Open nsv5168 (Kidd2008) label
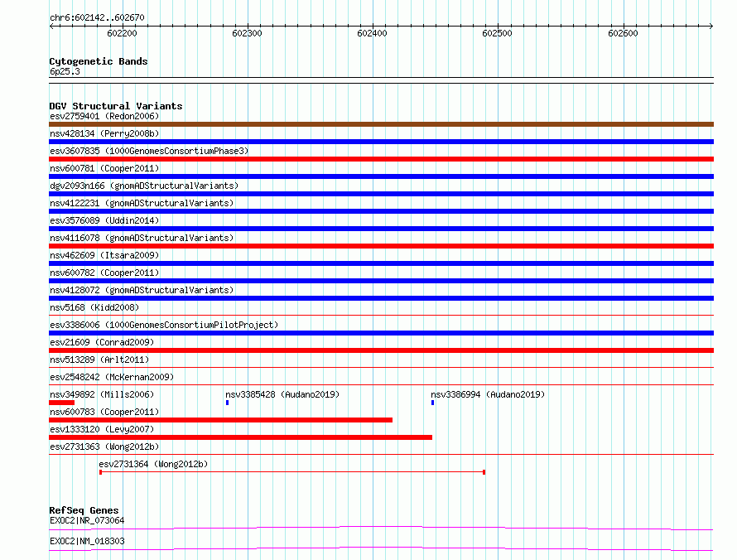 tap(94, 307)
